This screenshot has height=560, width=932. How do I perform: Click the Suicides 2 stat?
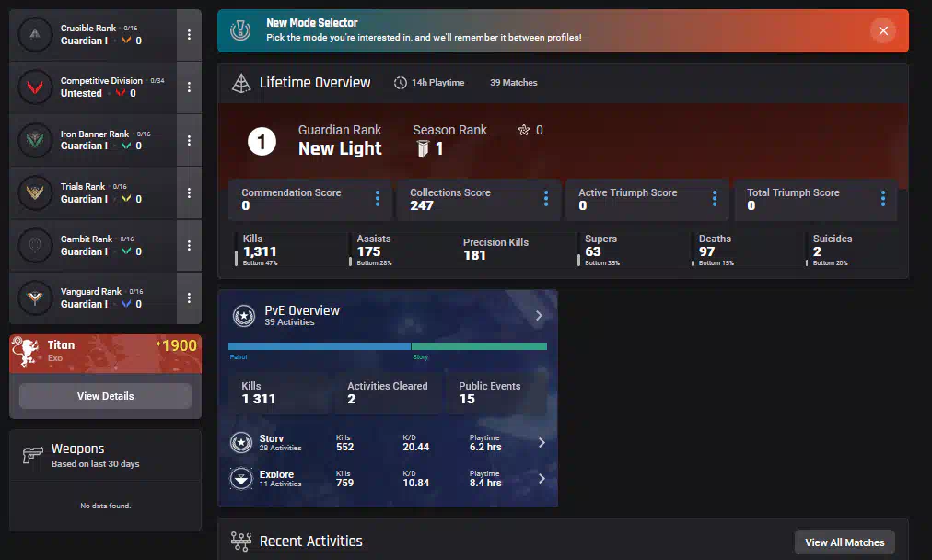click(831, 251)
